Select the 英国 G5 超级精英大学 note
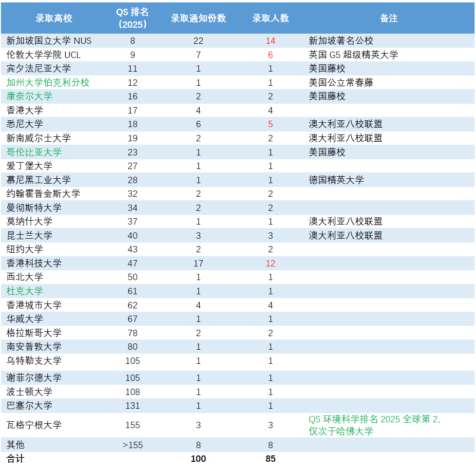The width and height of the screenshot is (476, 471). point(353,55)
